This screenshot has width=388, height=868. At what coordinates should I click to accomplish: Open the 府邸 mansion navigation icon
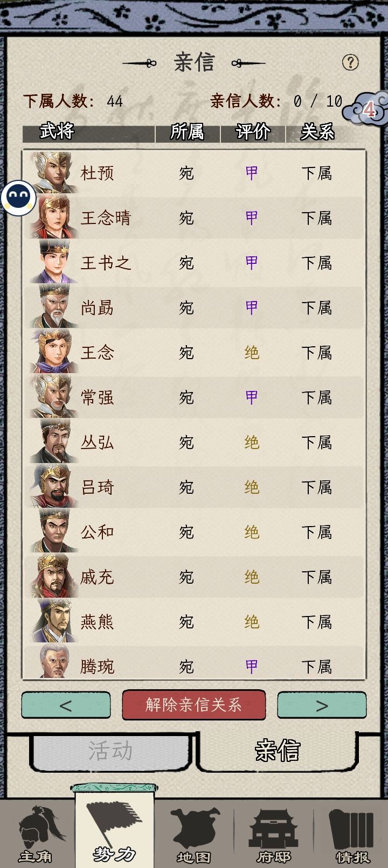coord(274,835)
